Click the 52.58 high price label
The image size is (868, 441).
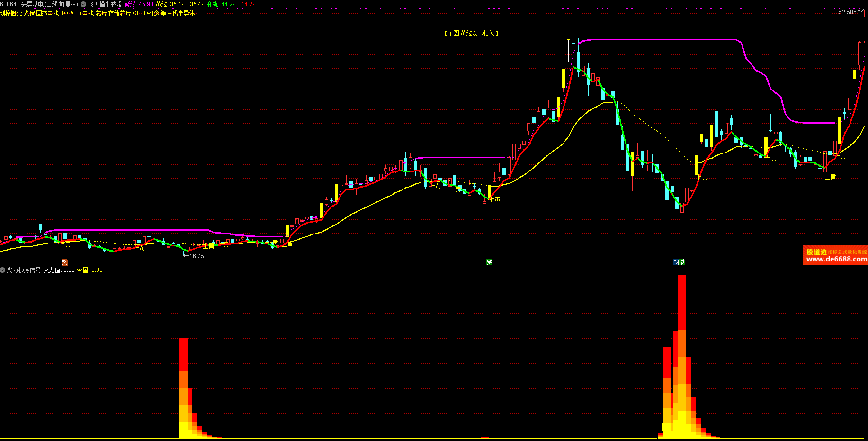(x=846, y=12)
